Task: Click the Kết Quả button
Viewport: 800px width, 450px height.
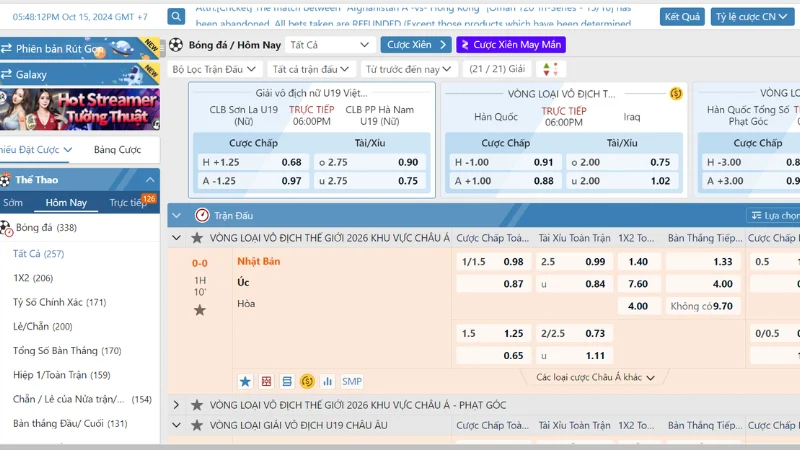Action: (x=683, y=17)
